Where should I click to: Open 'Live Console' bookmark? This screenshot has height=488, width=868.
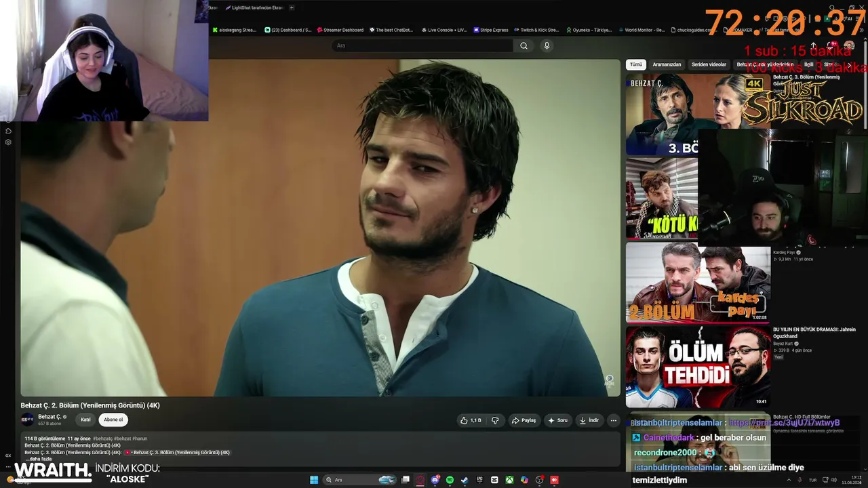coord(444,30)
